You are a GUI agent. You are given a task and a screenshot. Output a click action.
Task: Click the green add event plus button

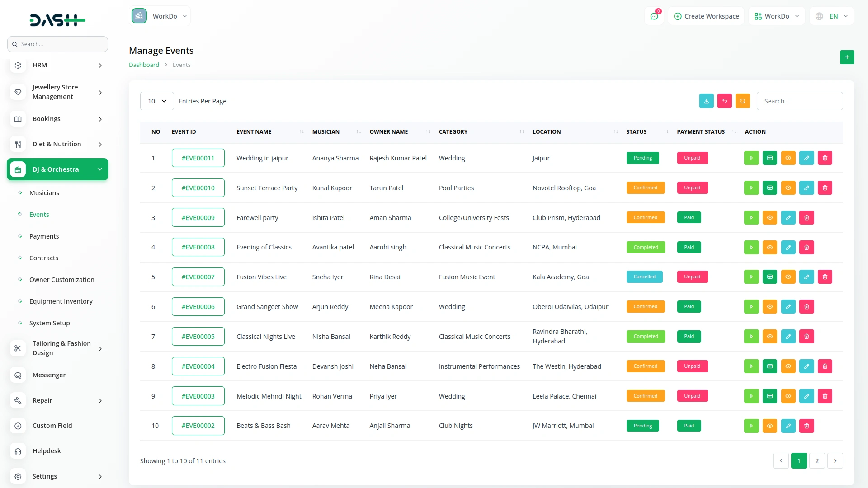coord(847,57)
